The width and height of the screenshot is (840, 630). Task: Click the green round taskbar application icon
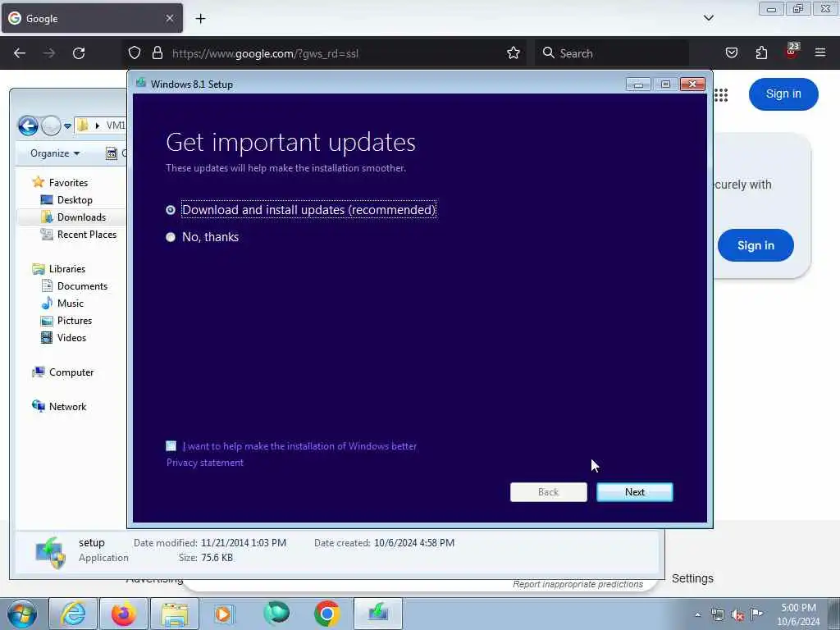click(276, 614)
